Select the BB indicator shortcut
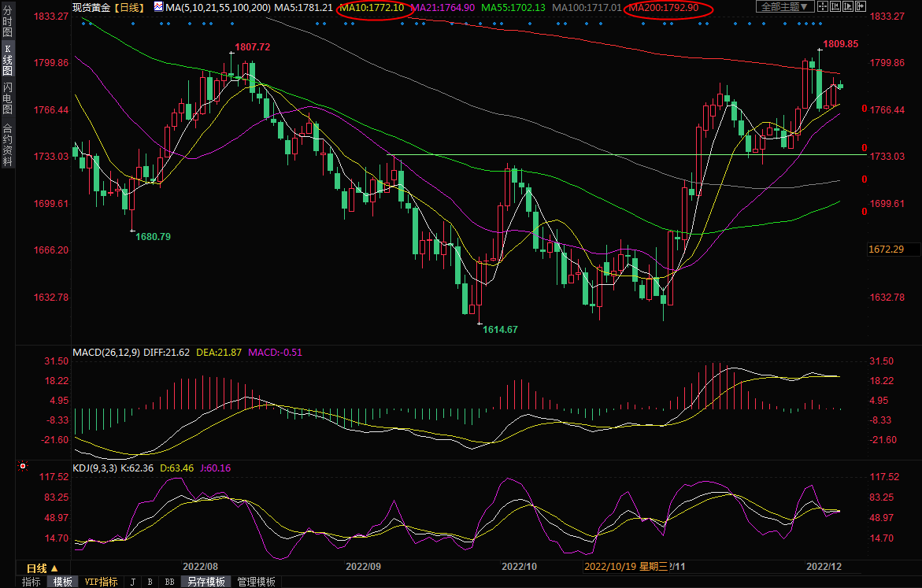The width and height of the screenshot is (922, 588). (169, 582)
